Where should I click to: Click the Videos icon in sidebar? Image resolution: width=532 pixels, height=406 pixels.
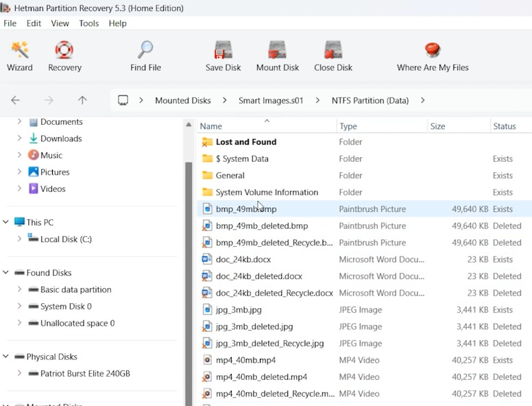pos(33,189)
